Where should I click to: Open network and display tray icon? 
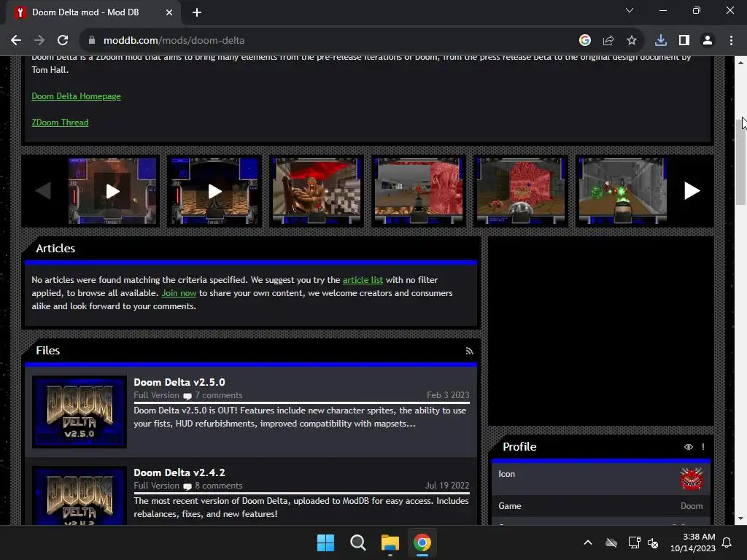pyautogui.click(x=634, y=542)
